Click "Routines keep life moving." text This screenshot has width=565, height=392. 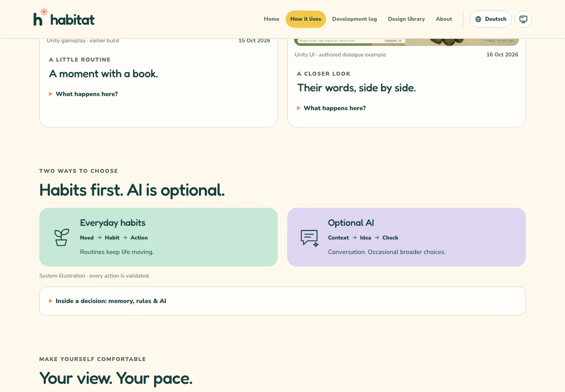pos(117,252)
